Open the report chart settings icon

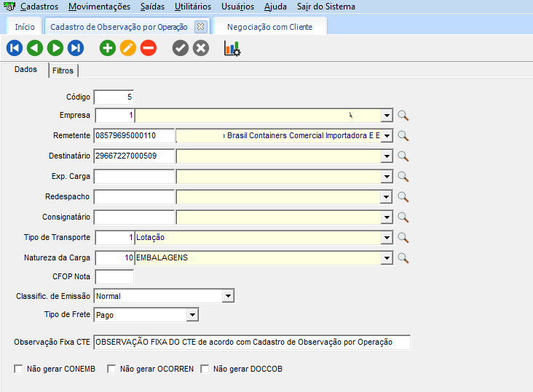232,49
